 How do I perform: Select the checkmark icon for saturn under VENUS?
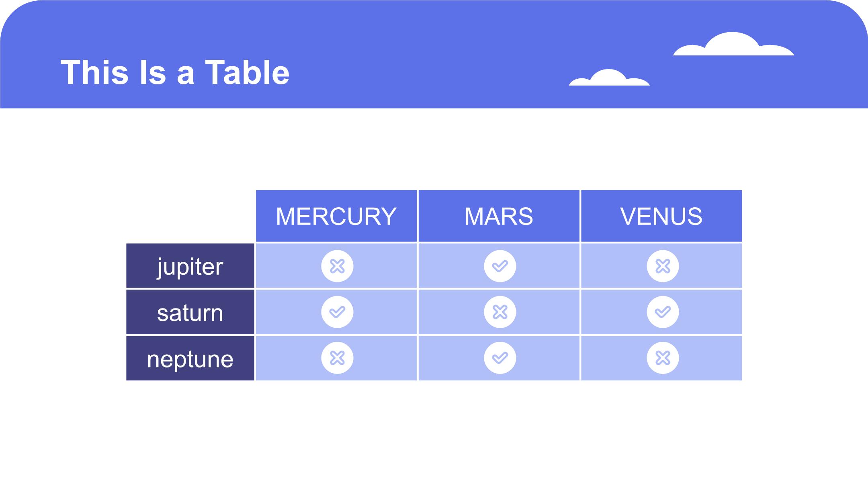[663, 312]
